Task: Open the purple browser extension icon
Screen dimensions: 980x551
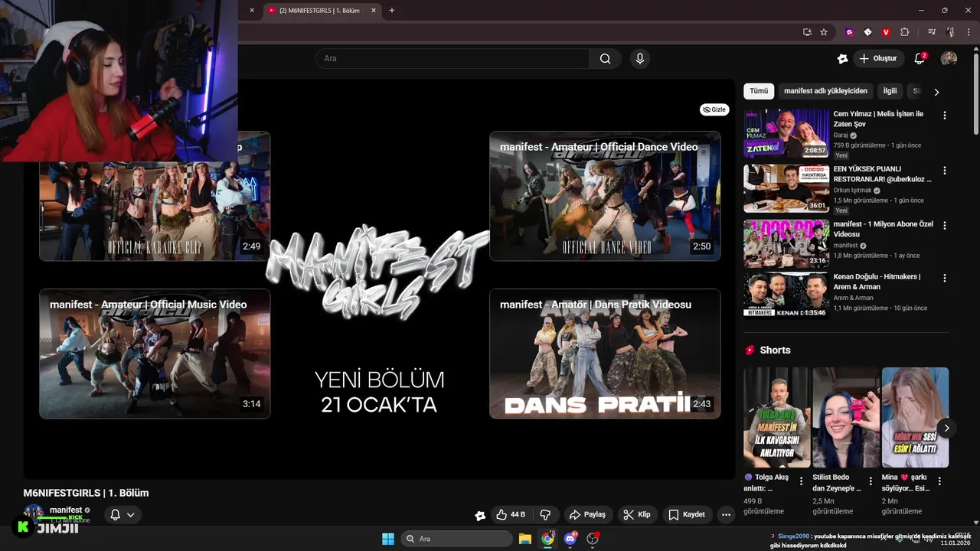Action: pos(849,32)
